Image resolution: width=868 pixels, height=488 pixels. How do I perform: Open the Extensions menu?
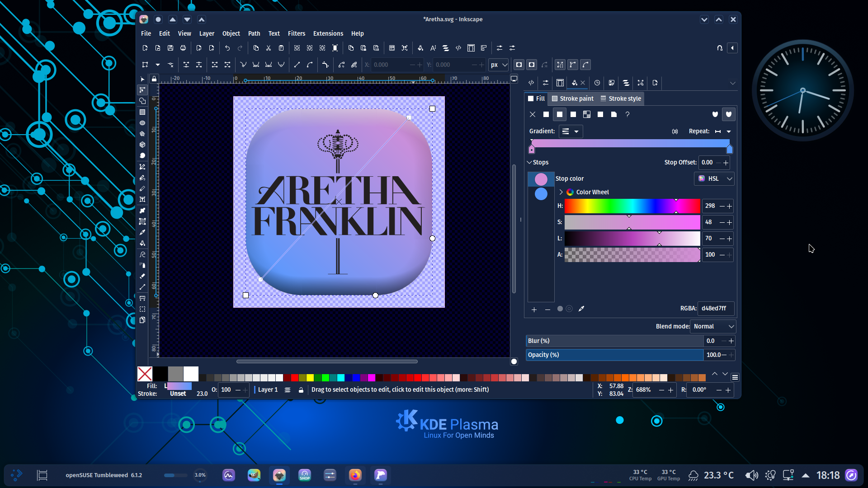coord(328,33)
